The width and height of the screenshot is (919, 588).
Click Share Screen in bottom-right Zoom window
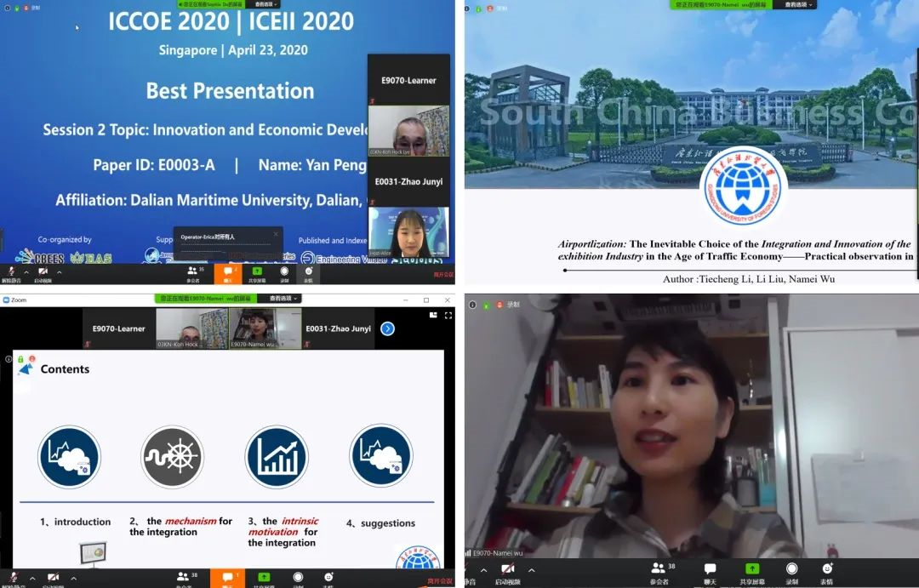[752, 573]
